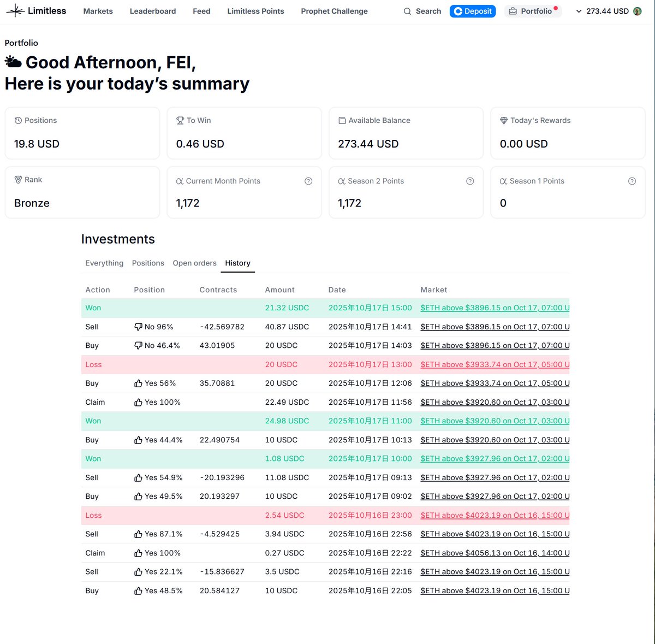Click the Search magnifier icon

point(407,11)
